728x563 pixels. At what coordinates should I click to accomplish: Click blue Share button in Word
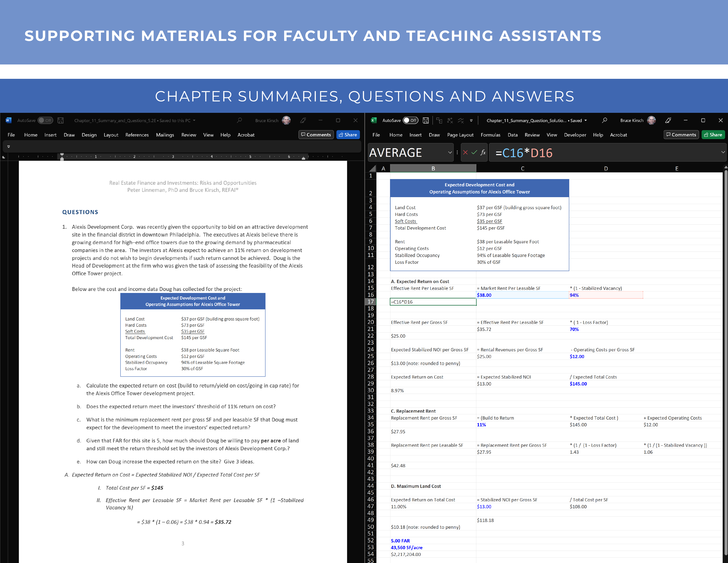coord(348,135)
